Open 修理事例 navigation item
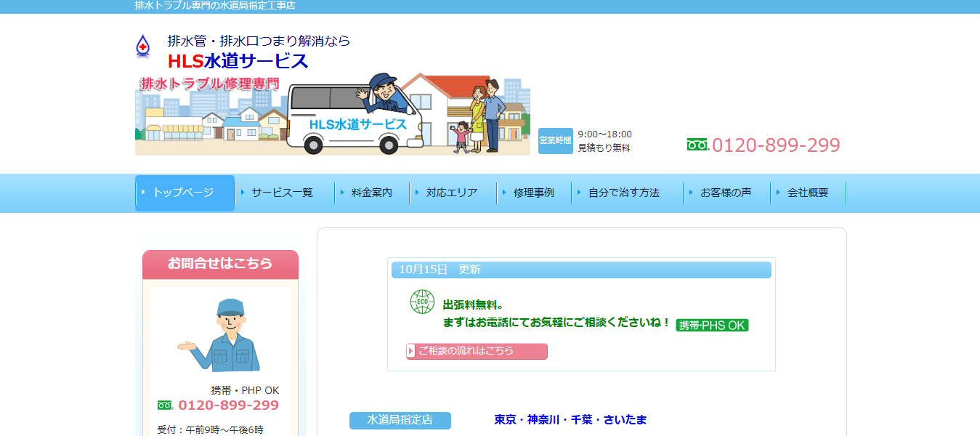The height and width of the screenshot is (436, 980). coord(533,193)
